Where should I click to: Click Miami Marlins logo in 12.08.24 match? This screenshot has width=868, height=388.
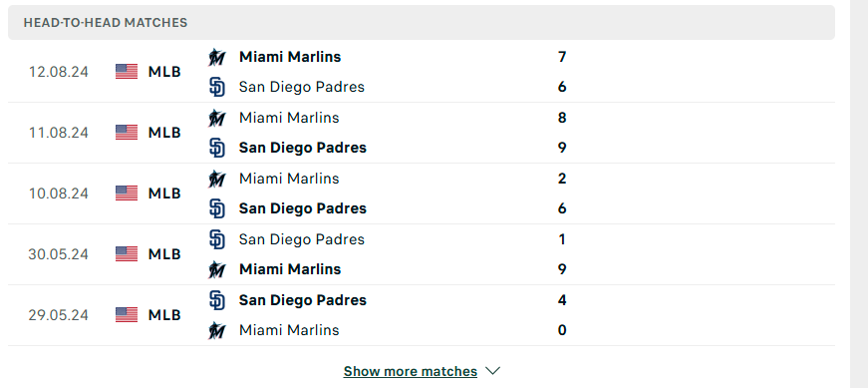pyautogui.click(x=216, y=57)
